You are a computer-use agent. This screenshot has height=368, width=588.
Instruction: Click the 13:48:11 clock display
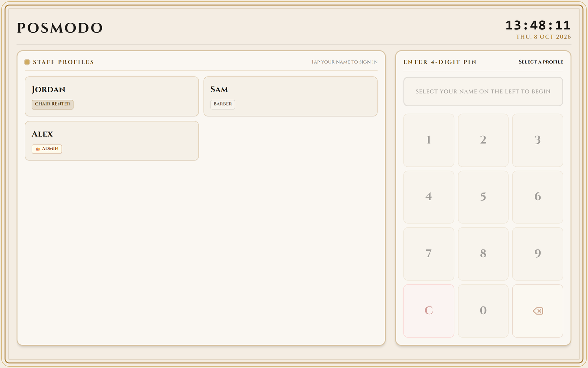[x=538, y=25]
